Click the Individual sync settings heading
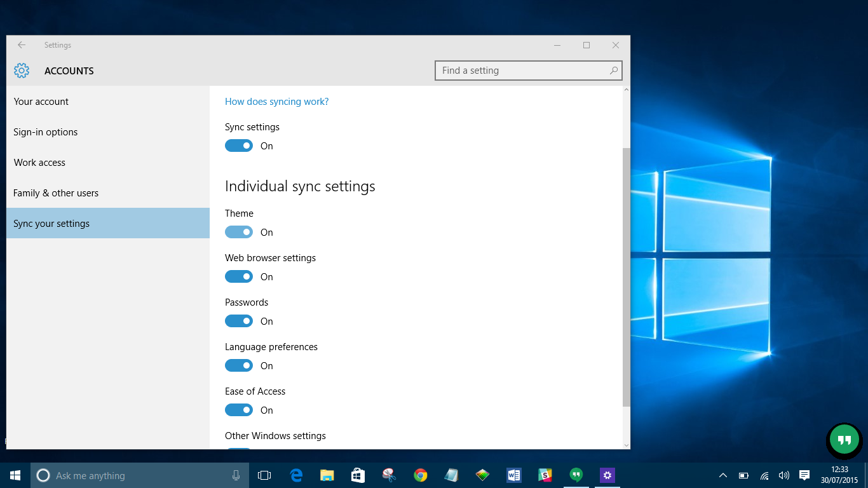868x488 pixels. (300, 186)
